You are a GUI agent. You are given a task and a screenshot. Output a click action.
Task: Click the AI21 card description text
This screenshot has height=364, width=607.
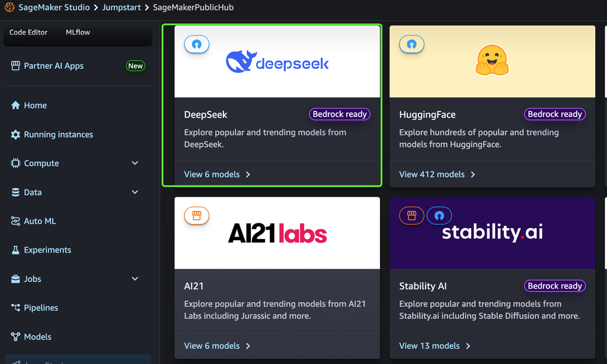pos(275,310)
